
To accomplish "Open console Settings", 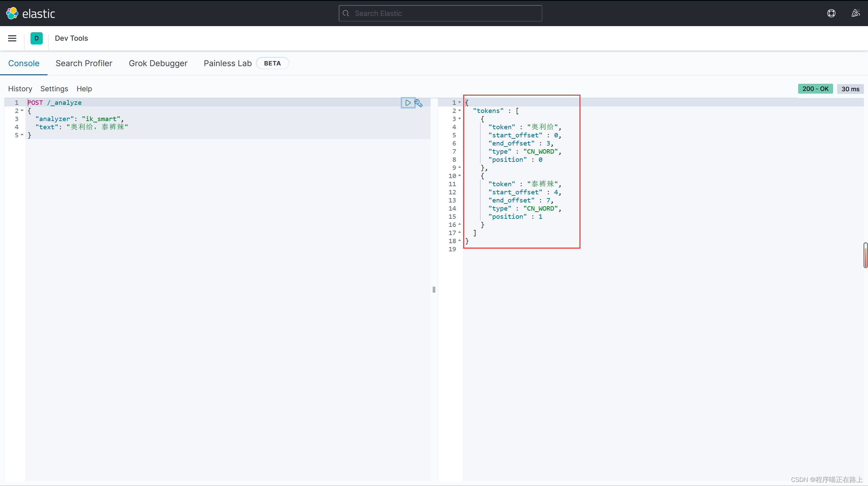I will click(54, 89).
